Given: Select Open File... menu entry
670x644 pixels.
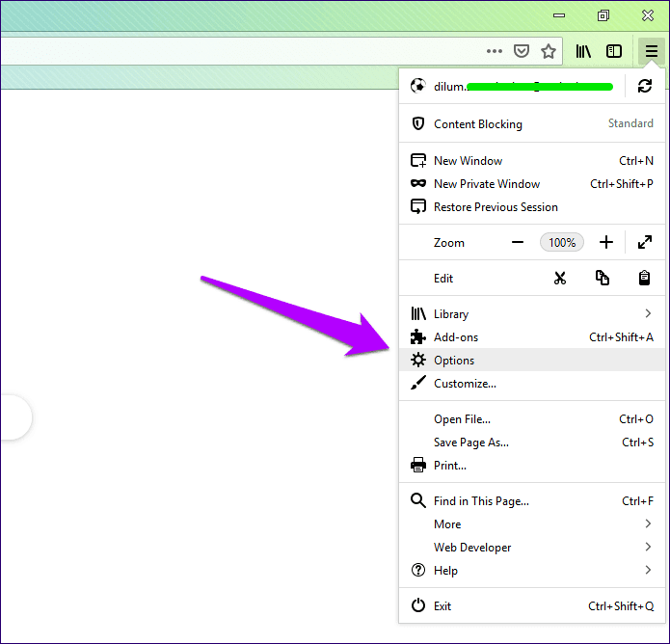Looking at the screenshot, I should pyautogui.click(x=532, y=419).
